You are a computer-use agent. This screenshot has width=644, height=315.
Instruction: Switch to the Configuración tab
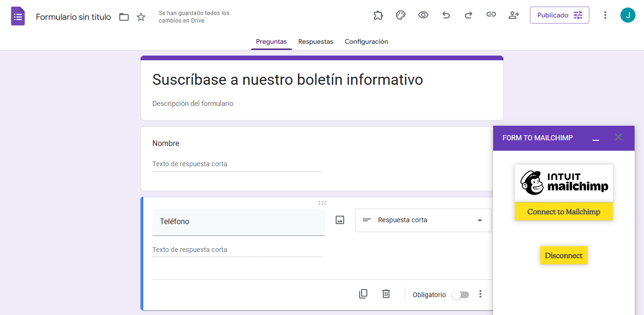click(x=366, y=41)
